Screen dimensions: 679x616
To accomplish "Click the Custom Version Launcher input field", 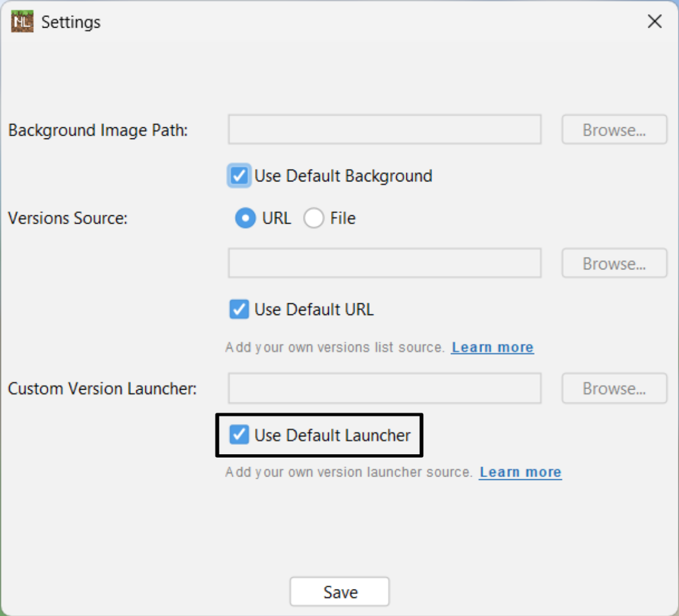I will click(385, 389).
